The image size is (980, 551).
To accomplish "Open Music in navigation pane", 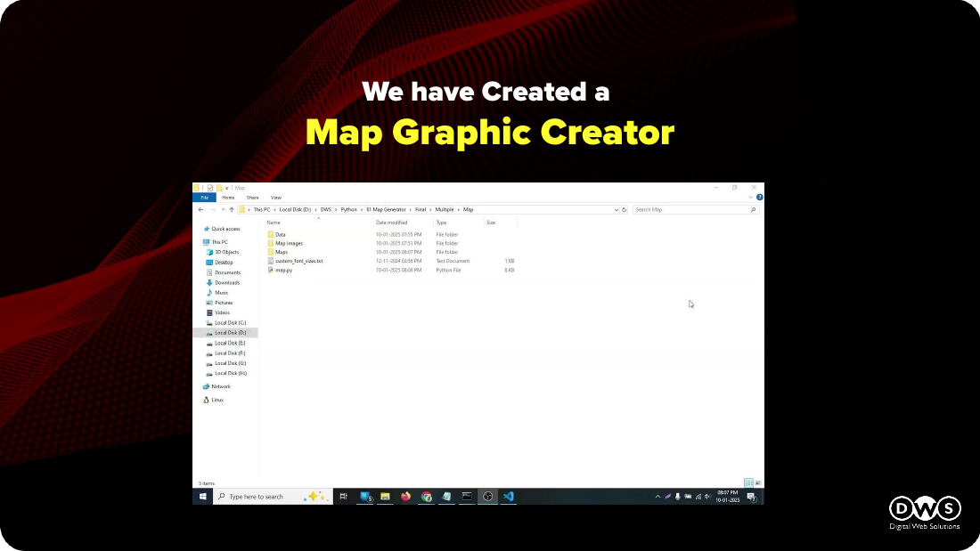I will [x=216, y=292].
